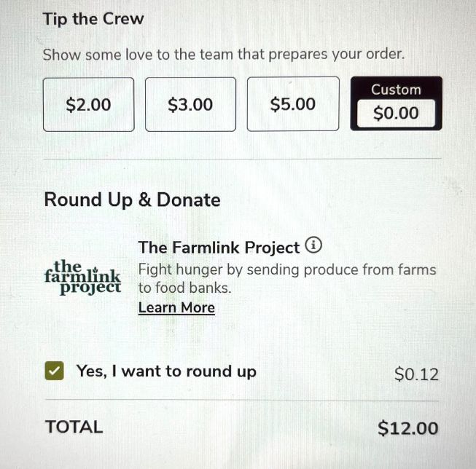Select the Custom tip option label
The width and height of the screenshot is (476, 469).
coord(396,90)
